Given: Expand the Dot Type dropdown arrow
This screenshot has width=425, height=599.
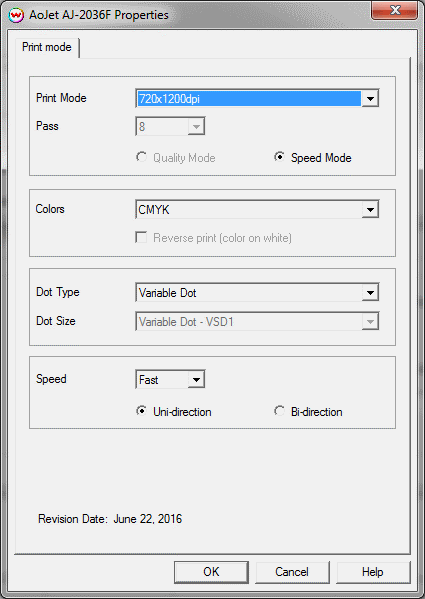Looking at the screenshot, I should click(x=370, y=293).
